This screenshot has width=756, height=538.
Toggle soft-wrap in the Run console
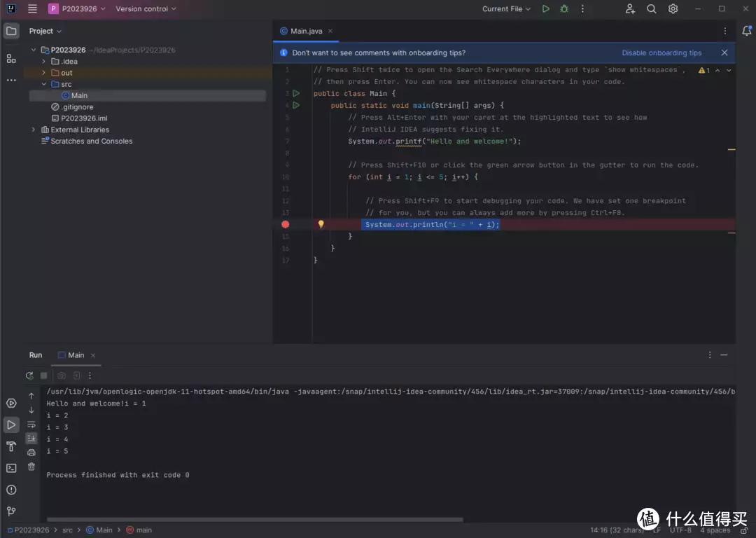click(x=31, y=425)
